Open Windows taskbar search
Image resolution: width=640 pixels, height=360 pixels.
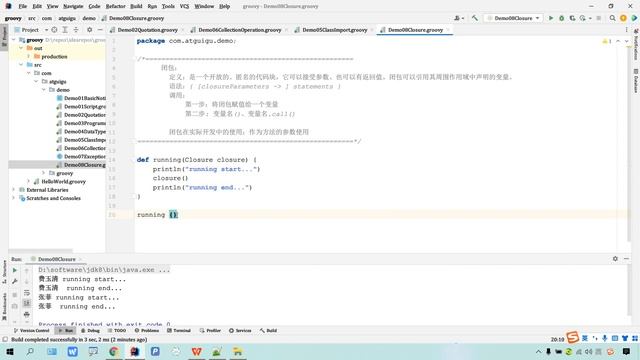[30, 351]
